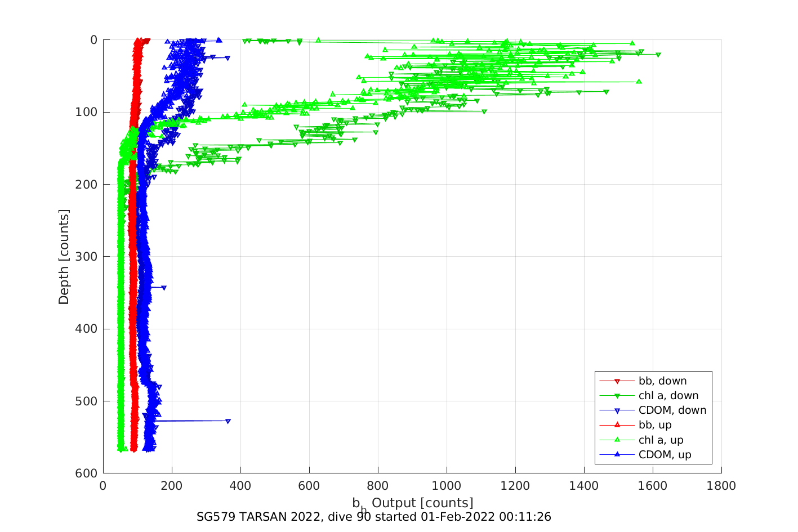Viewport: 798px width, 532px height.
Task: Click x-axis tick label 400
Action: pyautogui.click(x=240, y=486)
